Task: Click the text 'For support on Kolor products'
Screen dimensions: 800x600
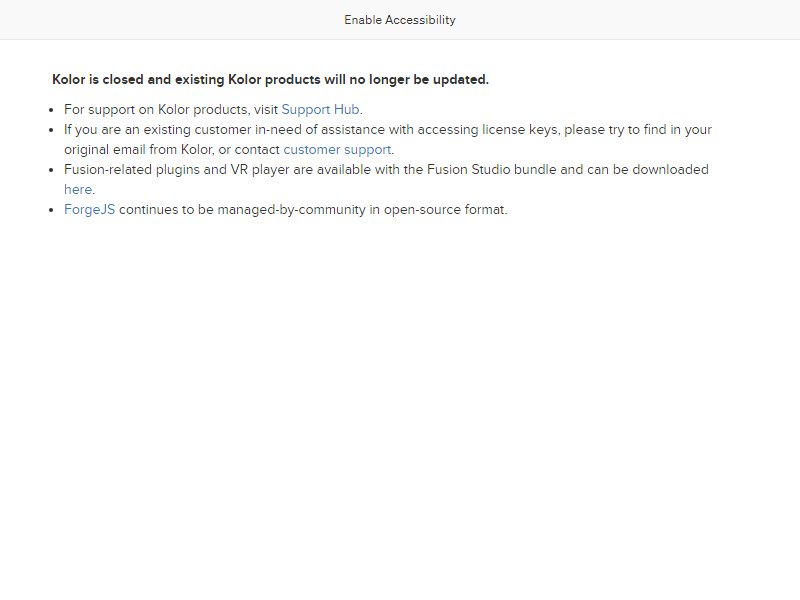Action: coord(156,110)
